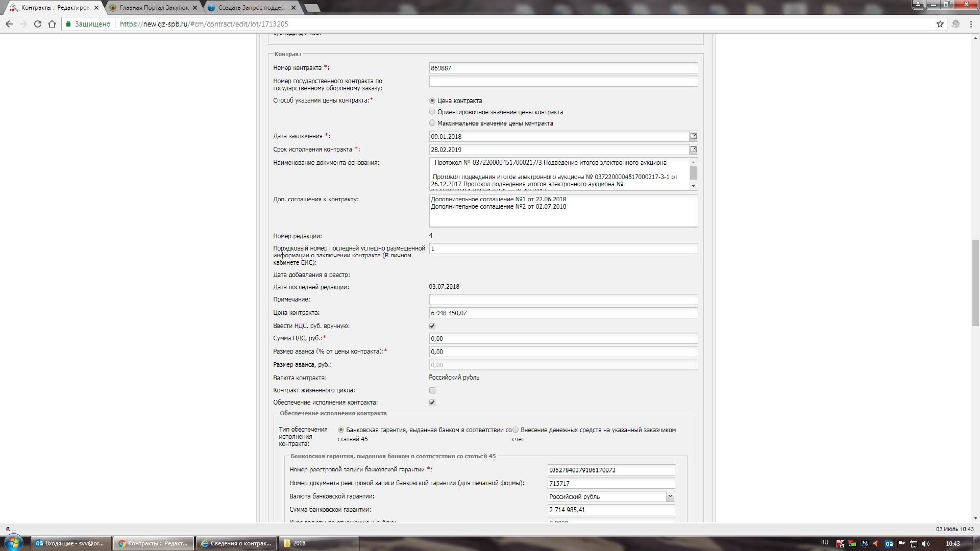Open Входящие Outlook taskbar button

[71, 543]
